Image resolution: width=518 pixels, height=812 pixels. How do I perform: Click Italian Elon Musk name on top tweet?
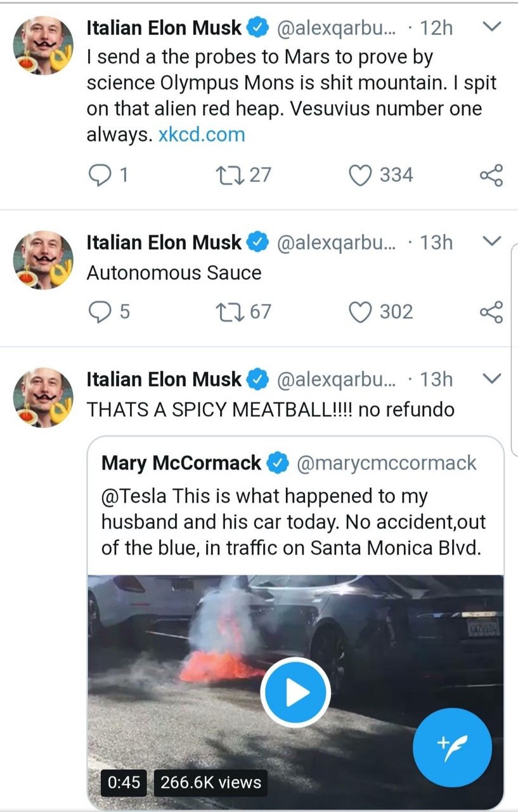point(164,28)
